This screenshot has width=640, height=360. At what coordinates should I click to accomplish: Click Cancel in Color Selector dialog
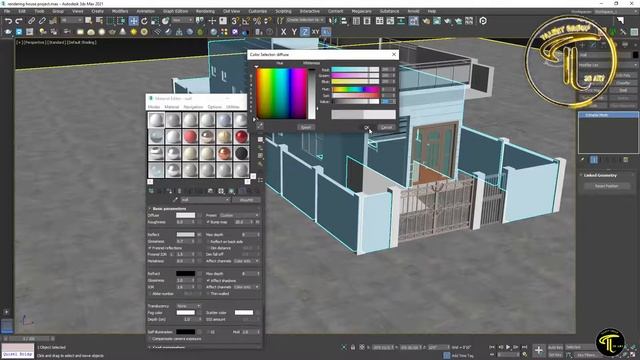click(x=386, y=127)
